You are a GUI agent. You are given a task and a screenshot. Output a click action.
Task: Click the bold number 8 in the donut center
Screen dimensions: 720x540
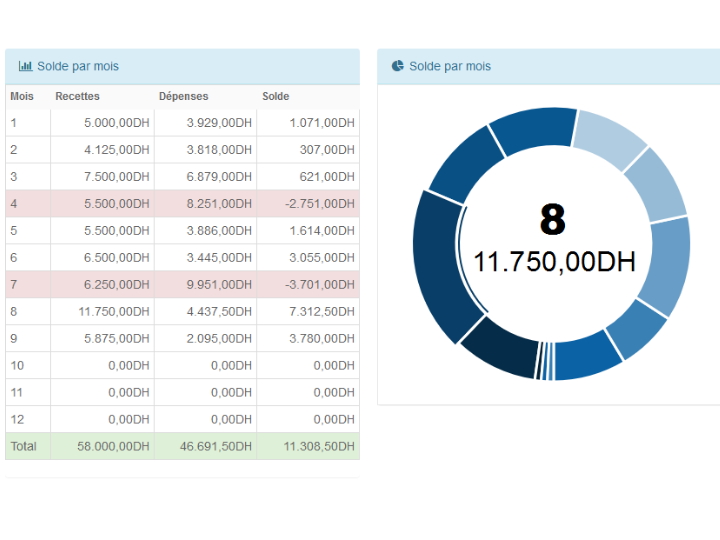pos(552,219)
